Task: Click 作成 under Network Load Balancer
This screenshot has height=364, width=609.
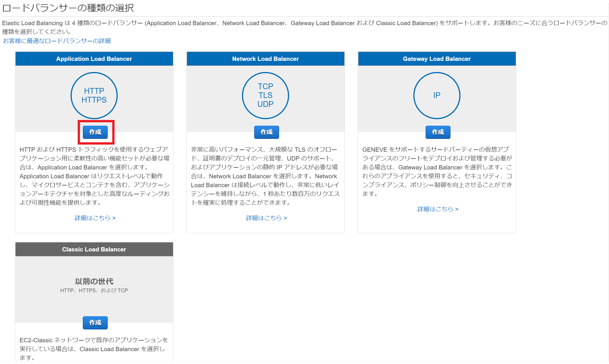Action: [x=266, y=132]
